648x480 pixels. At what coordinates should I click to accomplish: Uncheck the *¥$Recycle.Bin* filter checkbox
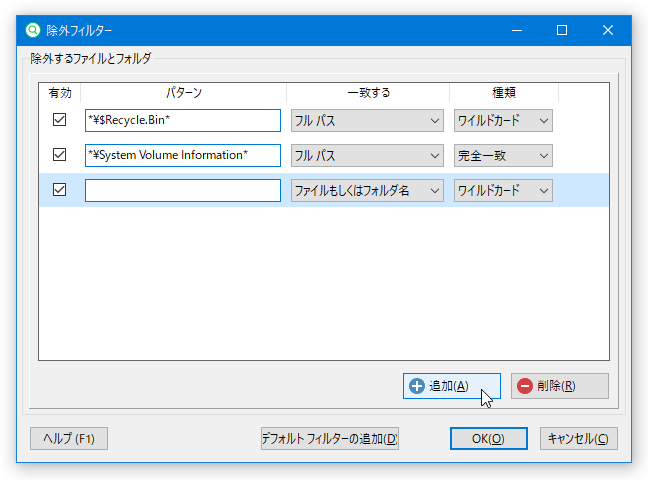60,120
